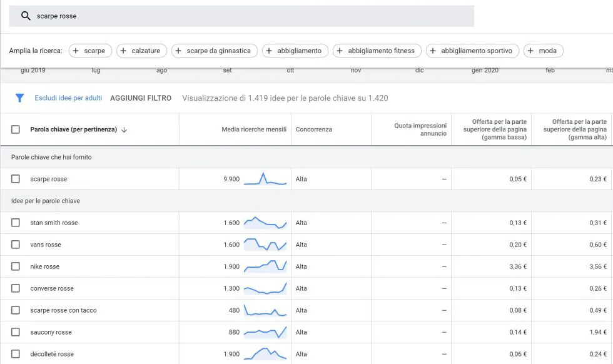This screenshot has width=613, height=364.
Task: Click the trend sparkline for décolleté rosse
Action: coord(265,354)
